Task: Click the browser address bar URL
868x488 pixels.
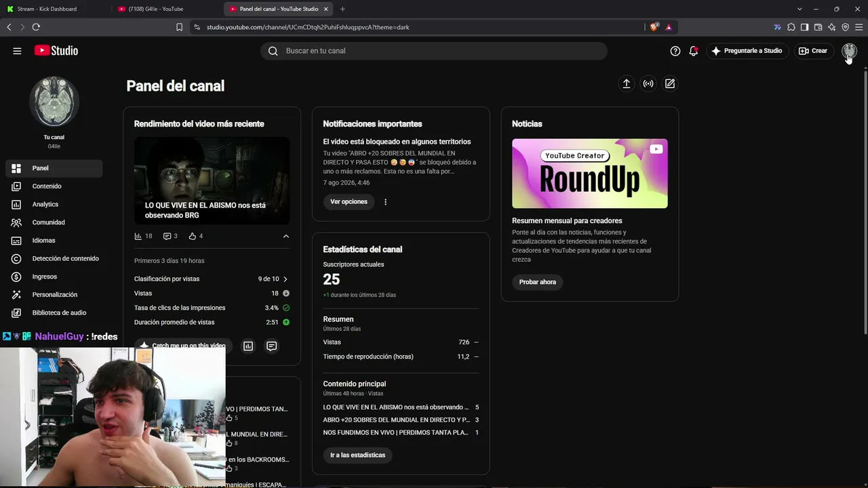Action: (308, 27)
